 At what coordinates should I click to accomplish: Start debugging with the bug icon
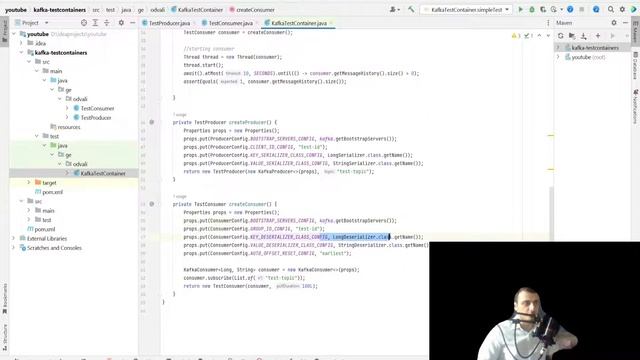coord(532,9)
